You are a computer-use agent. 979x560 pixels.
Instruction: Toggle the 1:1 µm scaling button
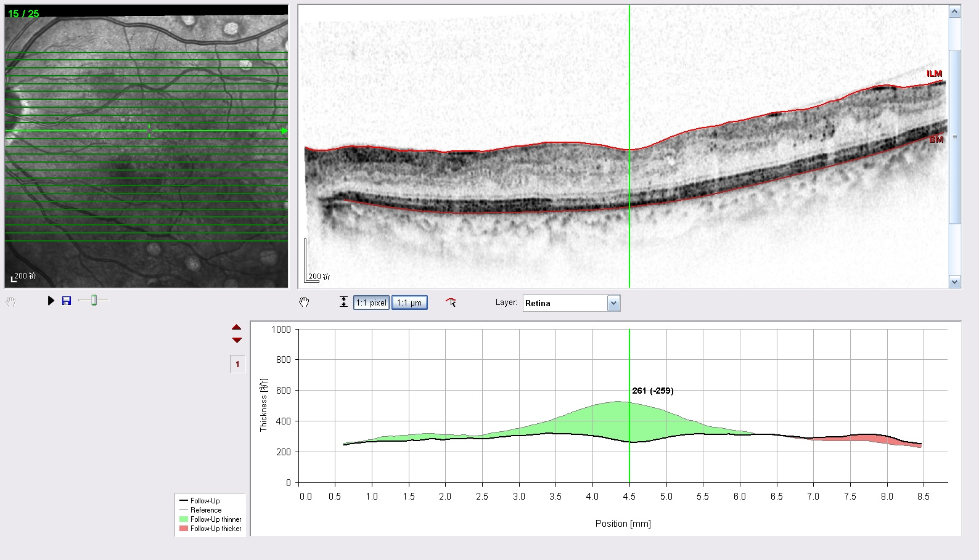[x=409, y=302]
